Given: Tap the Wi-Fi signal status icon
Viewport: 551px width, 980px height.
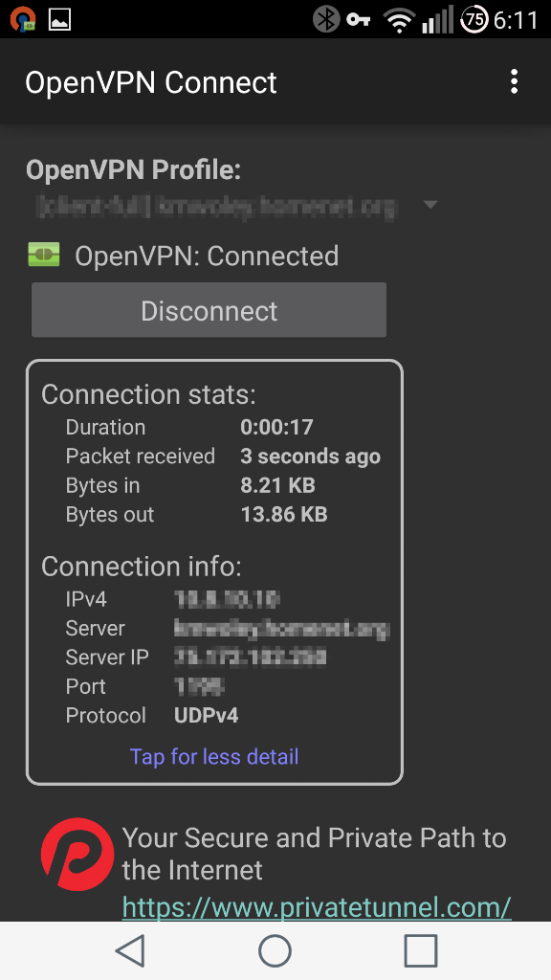Looking at the screenshot, I should pyautogui.click(x=399, y=20).
